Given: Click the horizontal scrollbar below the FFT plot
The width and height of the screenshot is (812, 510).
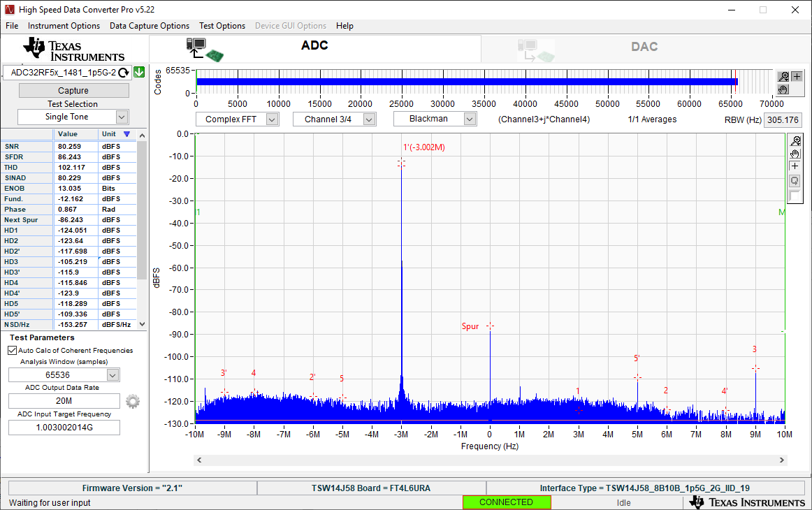Looking at the screenshot, I should [x=491, y=460].
